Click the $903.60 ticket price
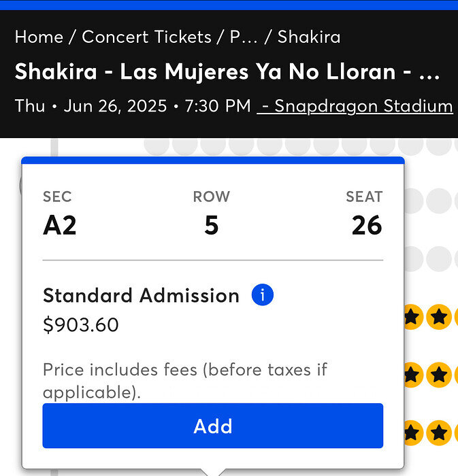Image resolution: width=458 pixels, height=476 pixels. pos(80,325)
